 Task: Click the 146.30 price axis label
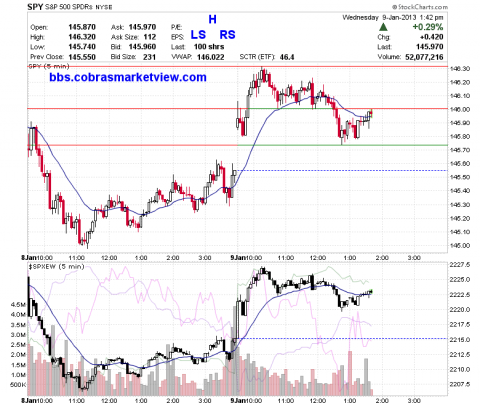(460, 69)
